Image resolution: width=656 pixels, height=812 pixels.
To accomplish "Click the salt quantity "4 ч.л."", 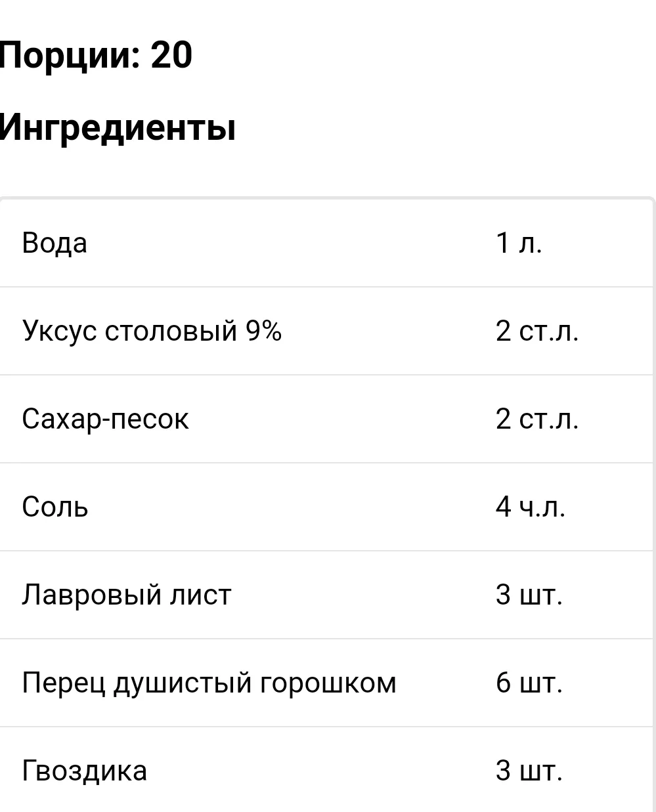I will click(530, 507).
